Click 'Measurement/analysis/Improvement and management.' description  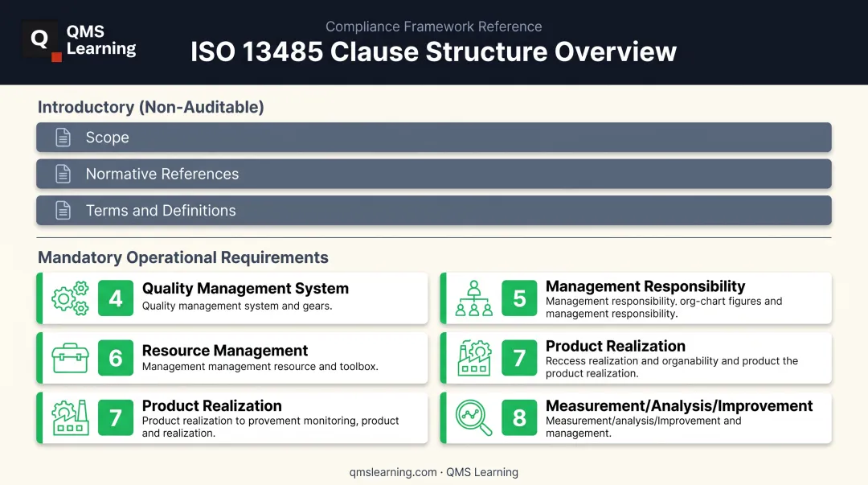point(643,427)
